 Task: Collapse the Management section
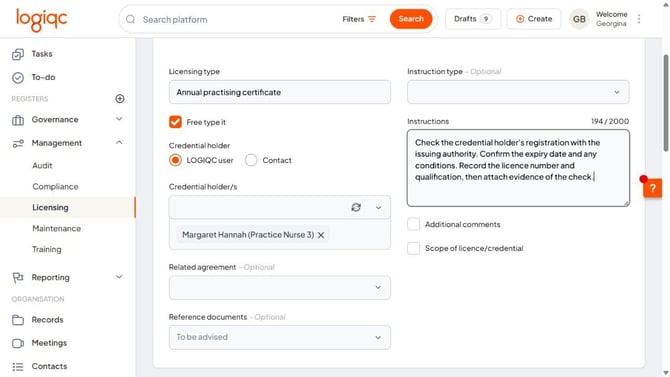point(119,142)
